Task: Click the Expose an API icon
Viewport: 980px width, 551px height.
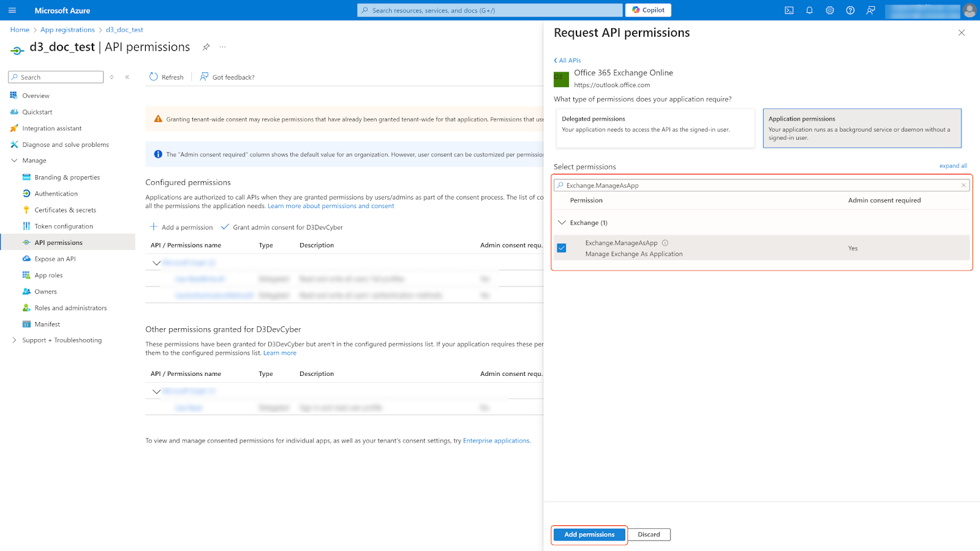Action: (x=25, y=258)
